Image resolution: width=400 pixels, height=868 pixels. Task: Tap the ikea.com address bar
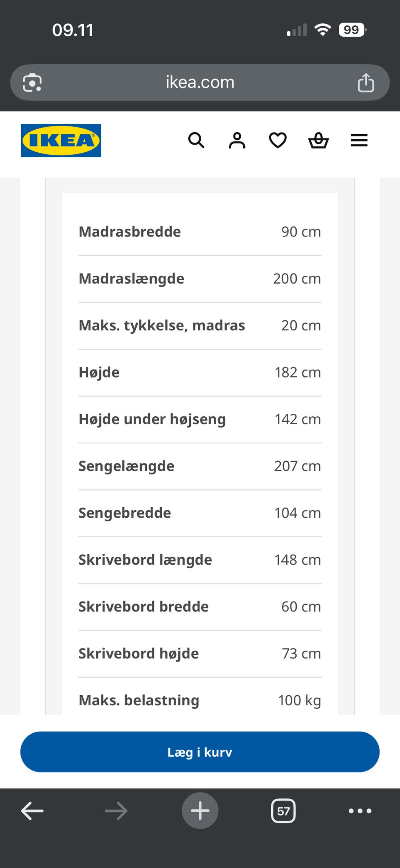click(x=200, y=83)
